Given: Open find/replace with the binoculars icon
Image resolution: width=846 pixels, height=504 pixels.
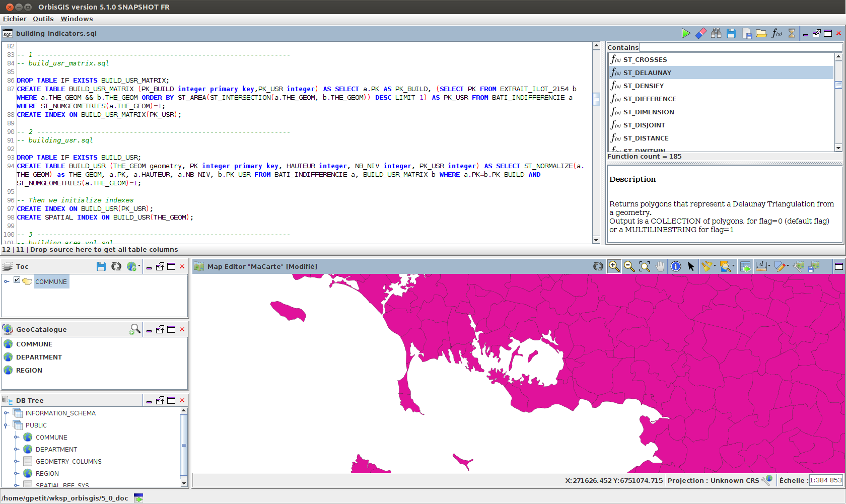Looking at the screenshot, I should tap(716, 33).
